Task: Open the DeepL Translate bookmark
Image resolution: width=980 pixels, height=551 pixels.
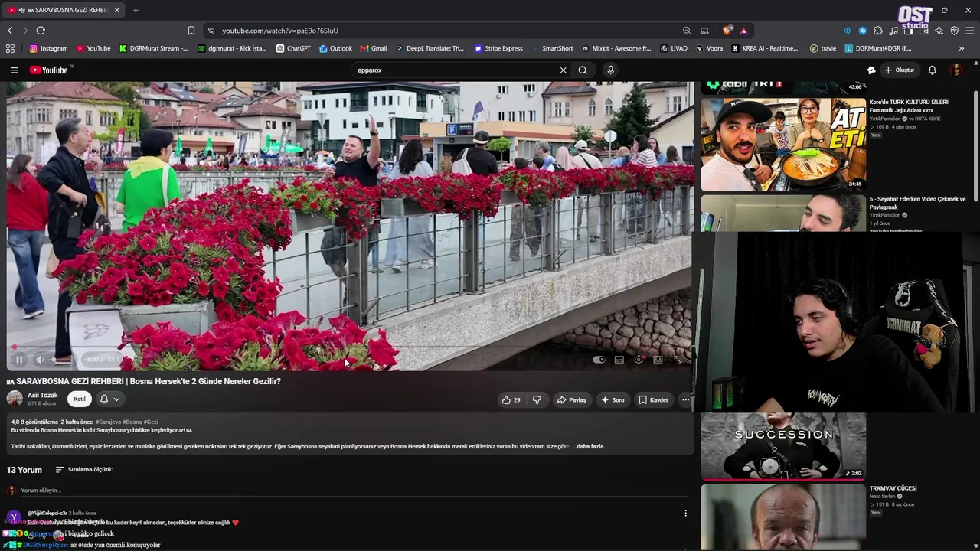Action: 430,48
